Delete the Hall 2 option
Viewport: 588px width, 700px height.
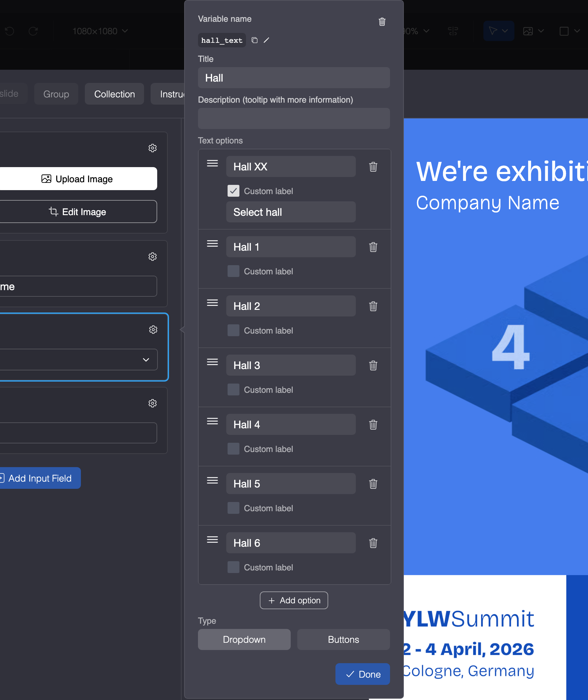pos(373,306)
